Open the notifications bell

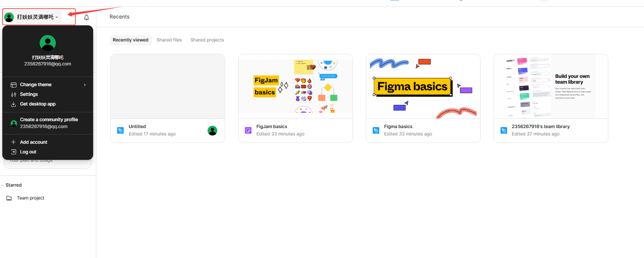[x=86, y=18]
